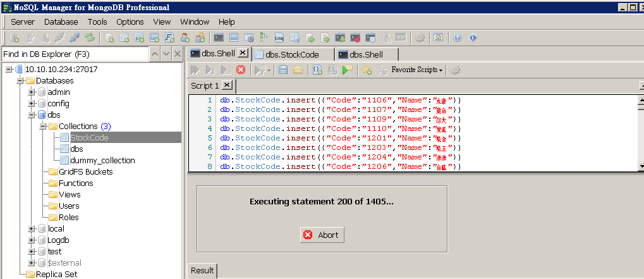Click the Create Function 'F' icon

[x=169, y=38]
